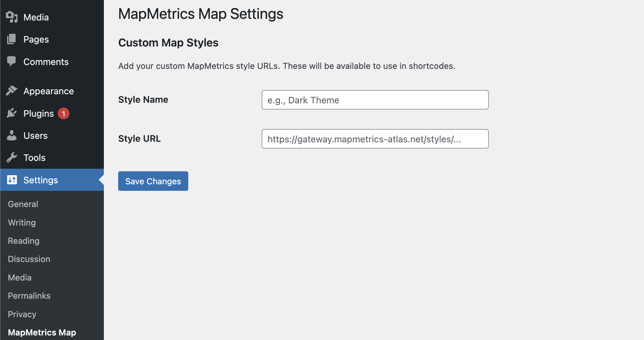
Task: Open the Tools menu
Action: [x=52, y=158]
